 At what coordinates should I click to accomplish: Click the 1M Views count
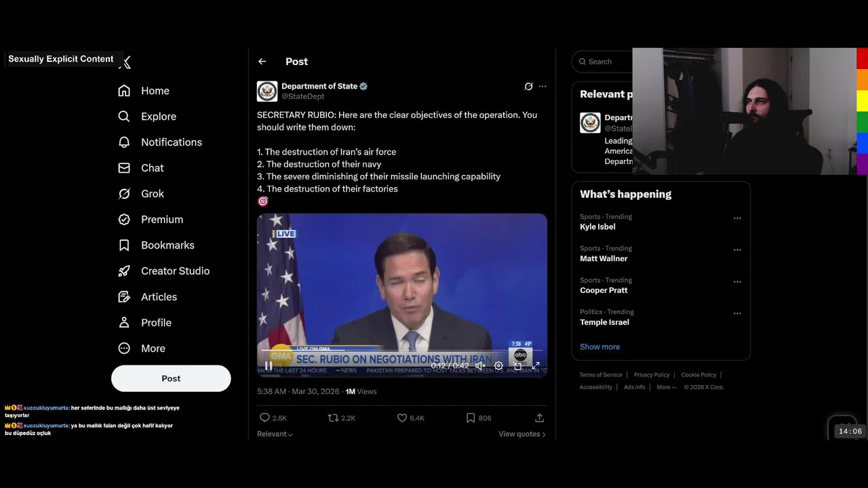361,392
